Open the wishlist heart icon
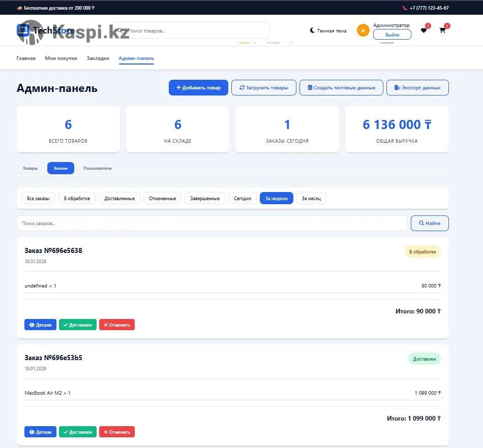 pos(424,30)
